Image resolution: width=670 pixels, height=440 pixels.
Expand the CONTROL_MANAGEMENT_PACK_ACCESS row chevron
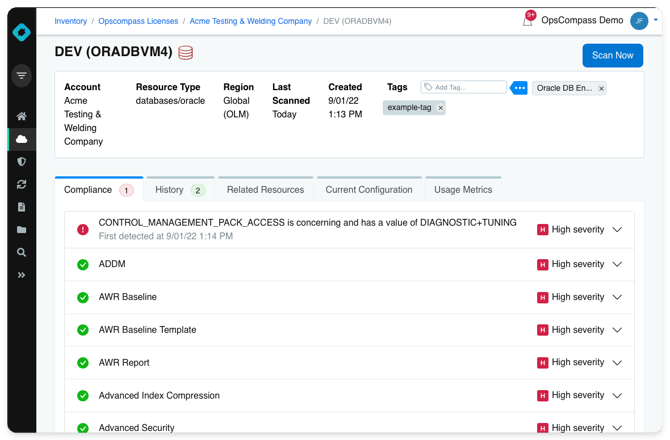click(617, 230)
